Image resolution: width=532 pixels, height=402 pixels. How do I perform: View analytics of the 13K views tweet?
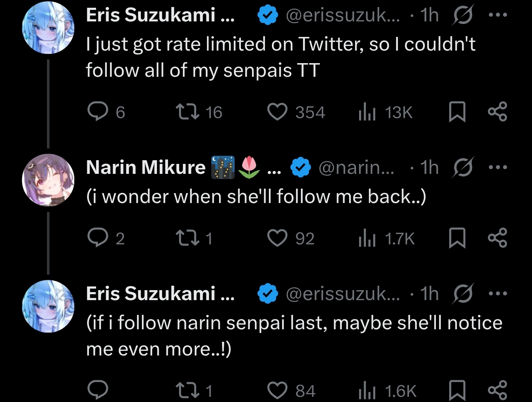pyautogui.click(x=367, y=112)
